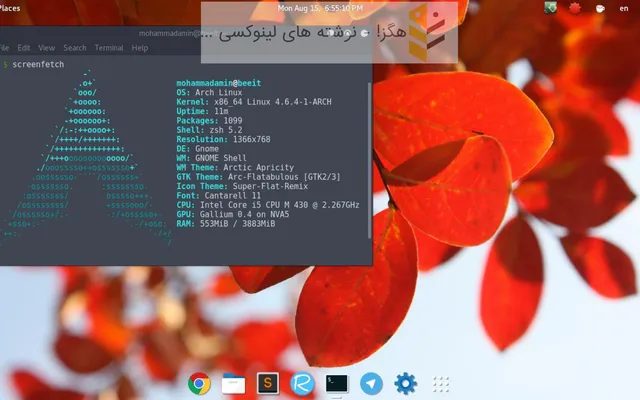The width and height of the screenshot is (640, 400).
Task: Open the terminal View menu
Action: [x=47, y=48]
